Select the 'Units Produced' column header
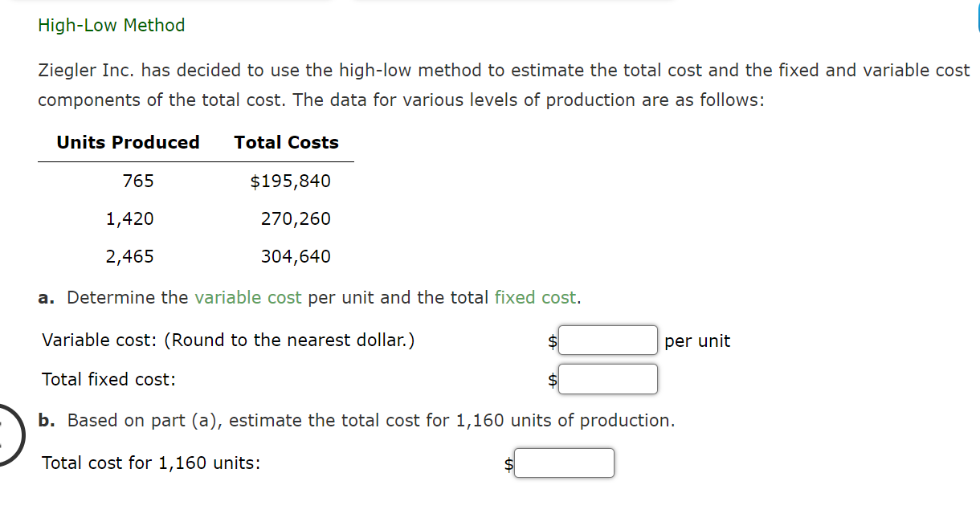This screenshot has width=980, height=526. [x=129, y=143]
